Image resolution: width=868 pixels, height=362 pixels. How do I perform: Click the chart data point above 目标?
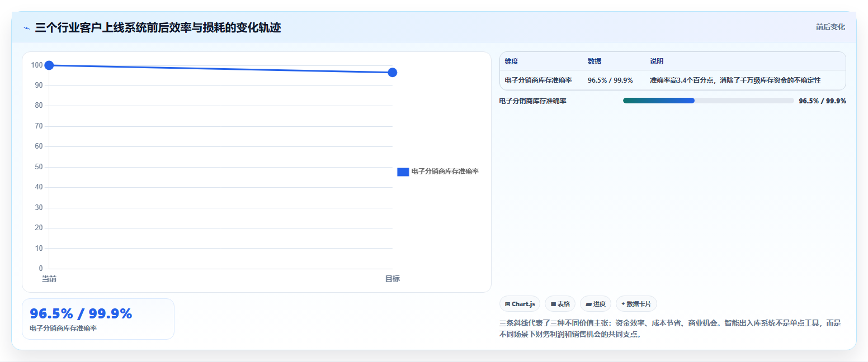(x=393, y=72)
